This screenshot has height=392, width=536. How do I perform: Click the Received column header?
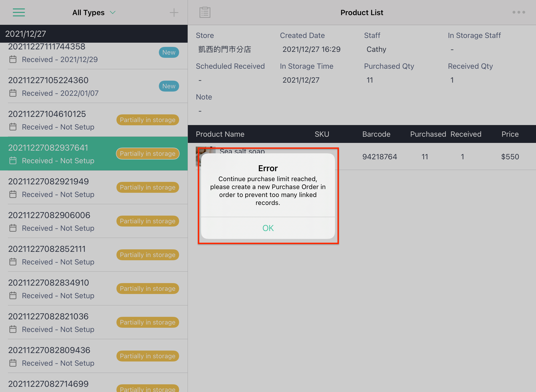pyautogui.click(x=466, y=134)
